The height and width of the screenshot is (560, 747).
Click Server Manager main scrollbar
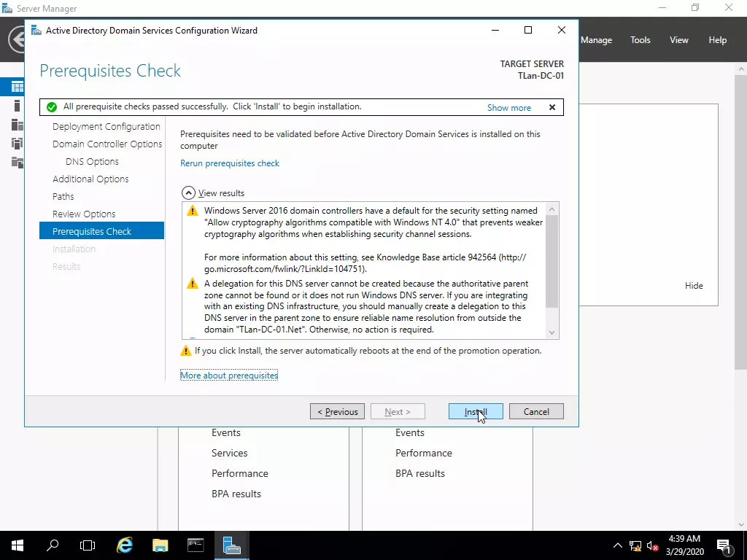pyautogui.click(x=741, y=224)
